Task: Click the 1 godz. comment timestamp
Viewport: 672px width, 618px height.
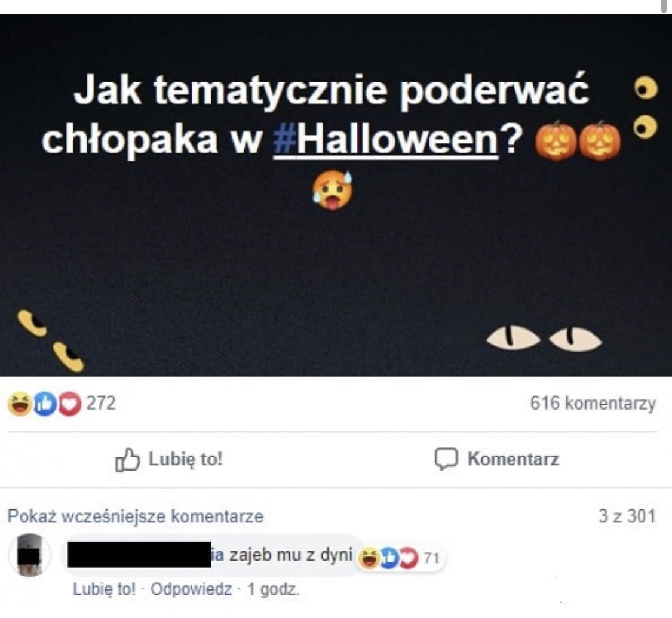Action: pos(273,589)
